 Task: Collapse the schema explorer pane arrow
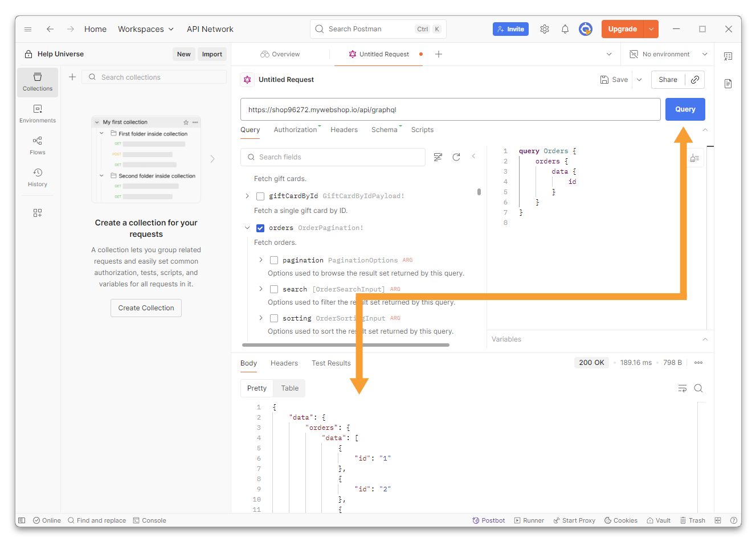tap(473, 156)
